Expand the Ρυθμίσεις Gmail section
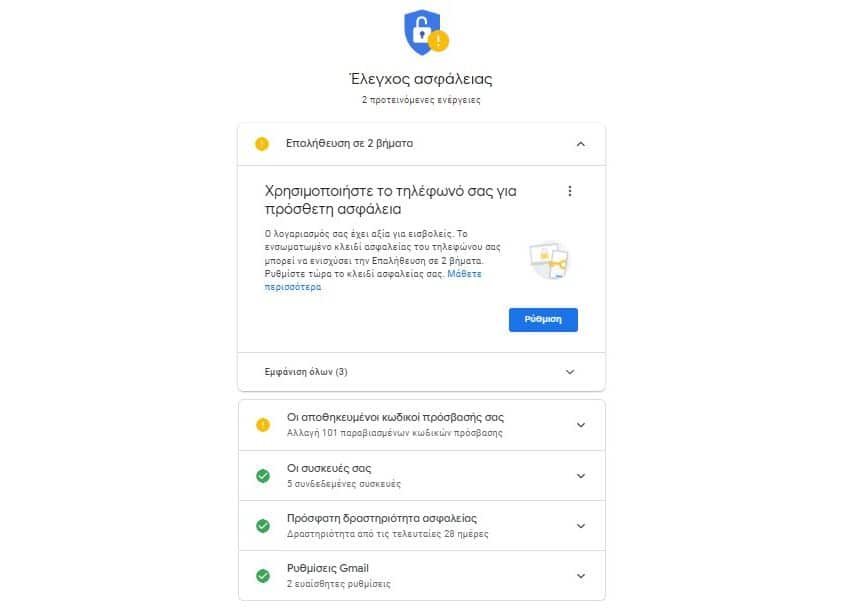 [583, 574]
